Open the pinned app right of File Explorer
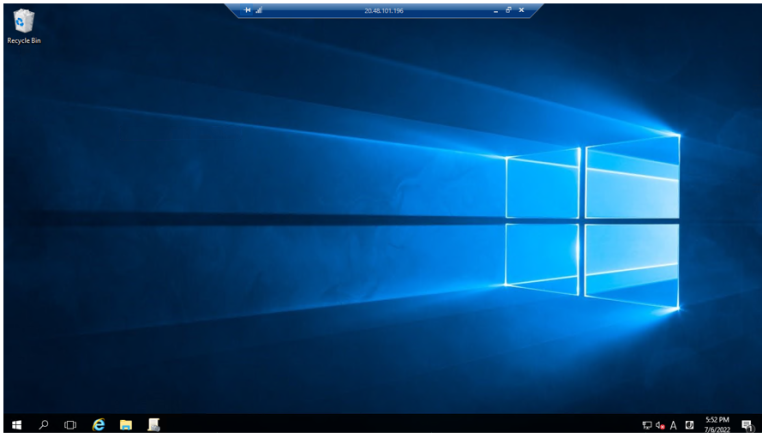This screenshot has width=768, height=438. coord(154,425)
